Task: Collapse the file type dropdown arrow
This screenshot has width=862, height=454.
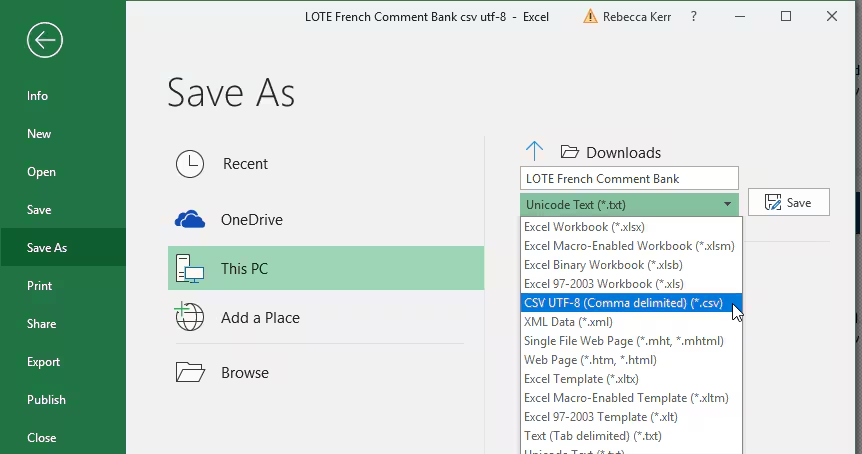Action: 727,204
